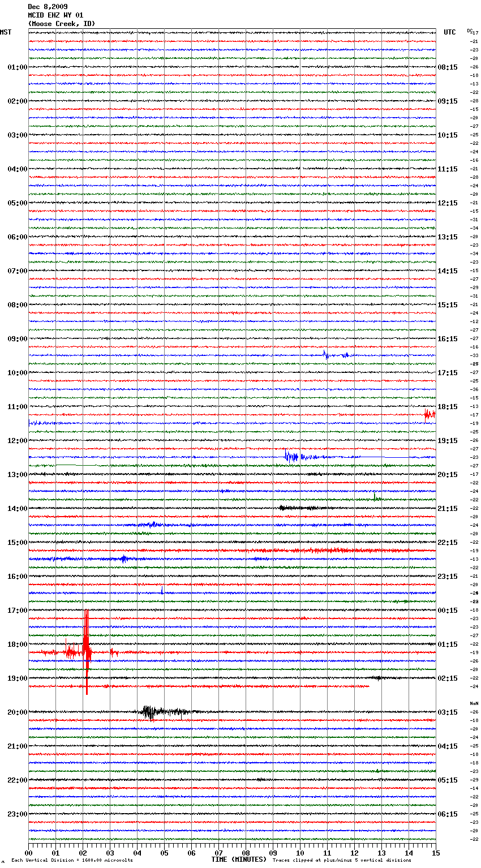Select the '01:00' MST hour label
The width and height of the screenshot is (481, 868).
pyautogui.click(x=17, y=67)
